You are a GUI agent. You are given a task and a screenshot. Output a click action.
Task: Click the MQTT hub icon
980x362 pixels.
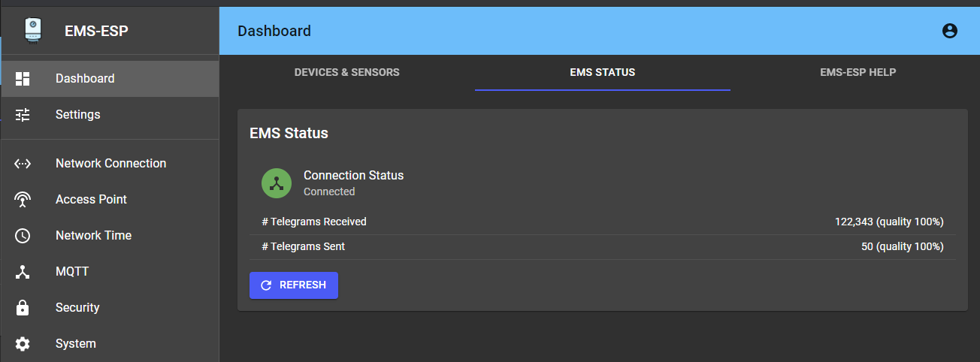point(23,272)
